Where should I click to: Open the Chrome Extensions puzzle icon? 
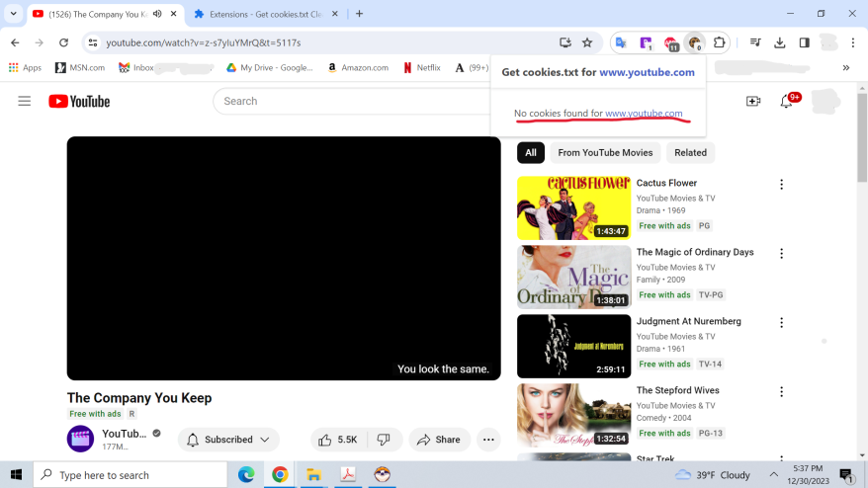coord(720,42)
